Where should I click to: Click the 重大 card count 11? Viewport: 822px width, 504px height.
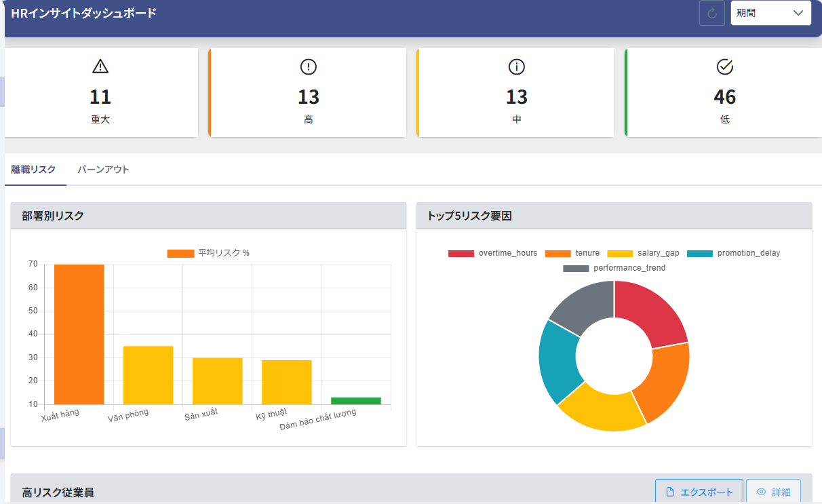point(100,97)
